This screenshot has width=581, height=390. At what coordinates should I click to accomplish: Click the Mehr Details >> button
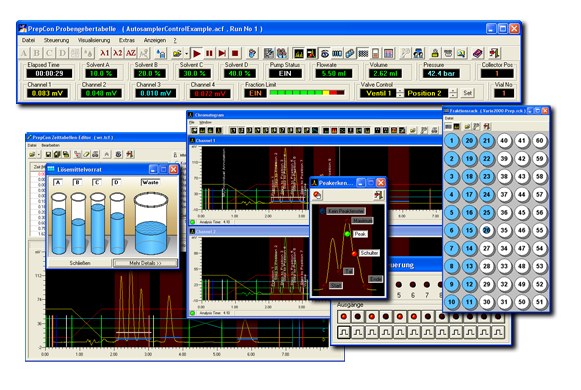145,263
